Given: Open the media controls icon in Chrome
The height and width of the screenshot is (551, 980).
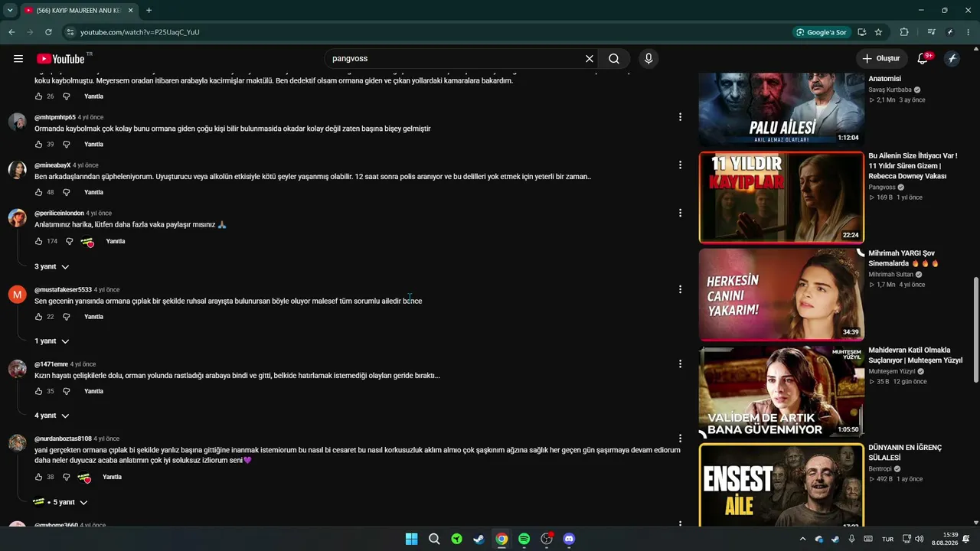Looking at the screenshot, I should tap(931, 32).
